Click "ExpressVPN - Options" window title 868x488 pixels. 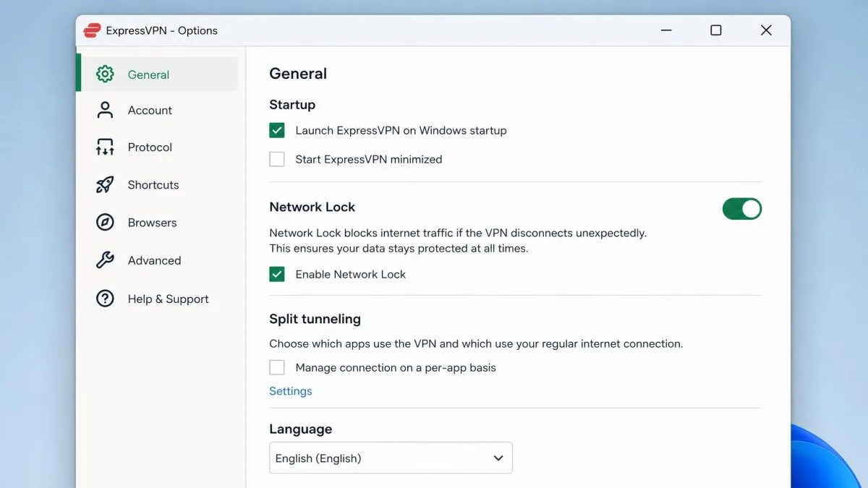161,30
